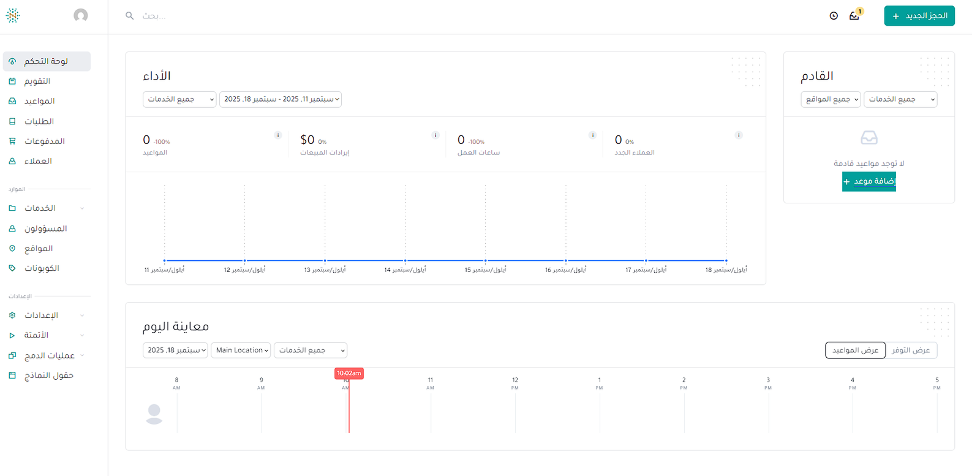Viewport: 980px width, 476px height.
Task: Click the search magnifier icon
Action: (x=130, y=16)
